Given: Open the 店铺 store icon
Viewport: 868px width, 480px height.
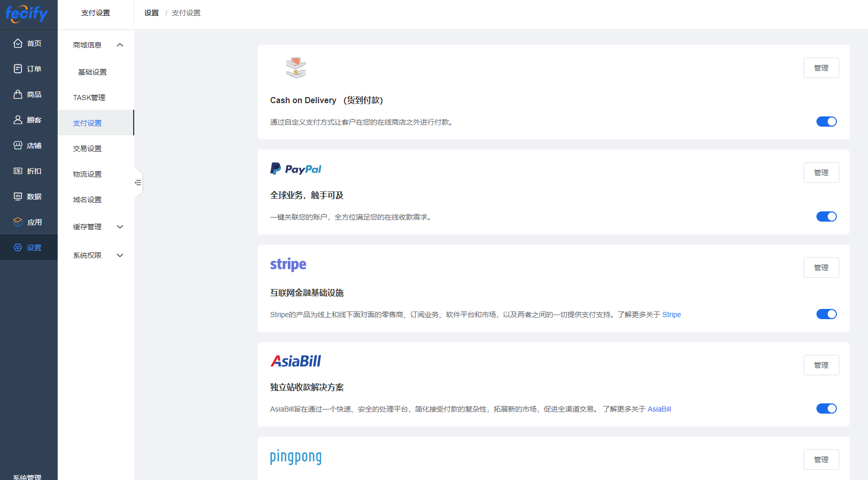Looking at the screenshot, I should 18,146.
